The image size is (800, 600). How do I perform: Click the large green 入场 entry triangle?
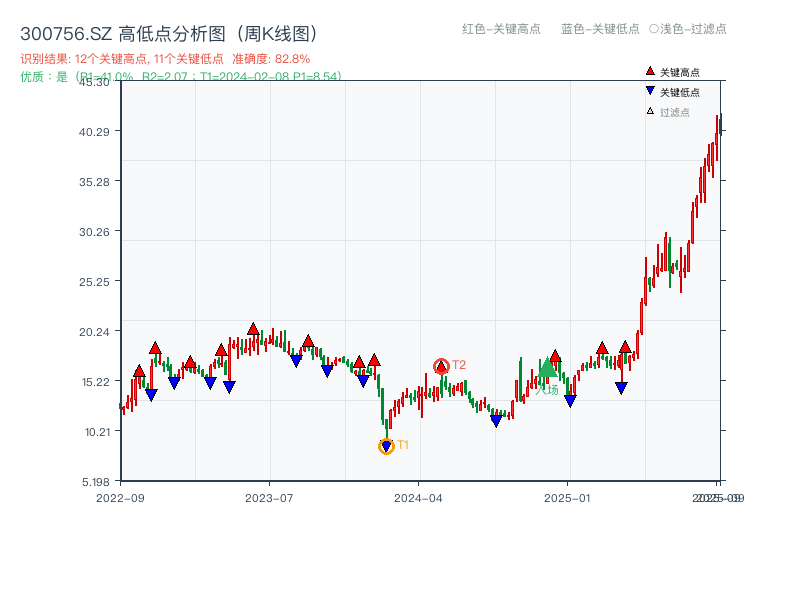pos(547,367)
